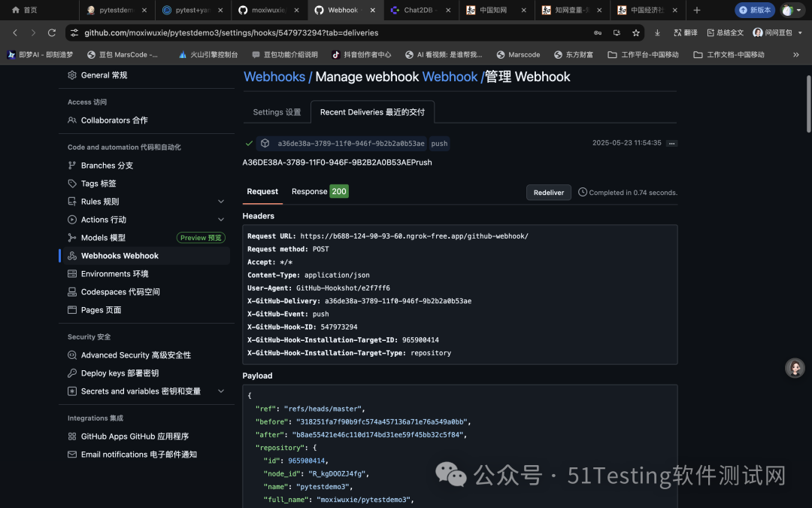Open a new tab with the plus icon
The image size is (812, 508).
[696, 10]
